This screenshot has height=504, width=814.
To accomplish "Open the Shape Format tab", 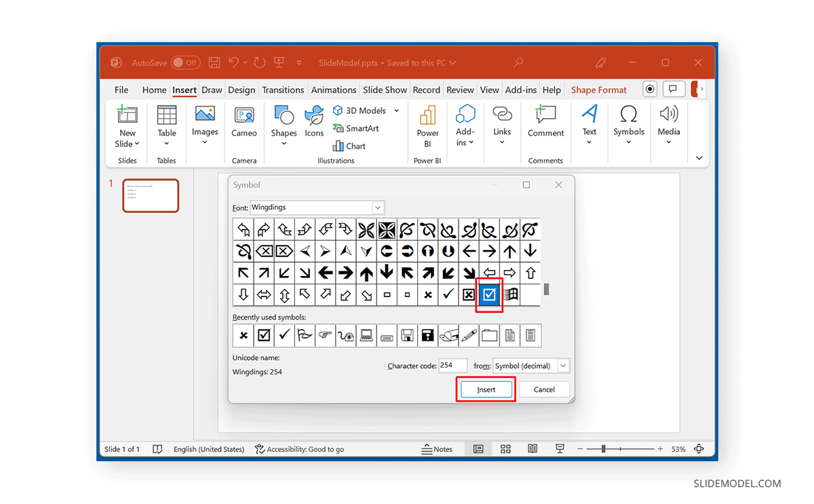I will coord(598,89).
